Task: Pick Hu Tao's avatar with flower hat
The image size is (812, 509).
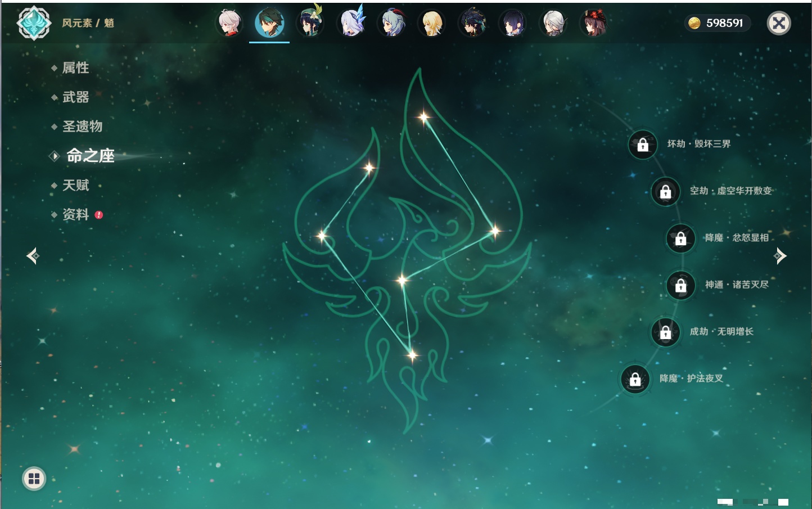Action: pos(593,23)
